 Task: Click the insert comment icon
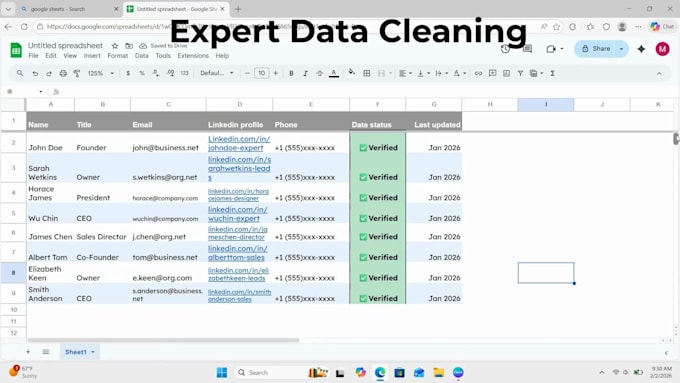point(493,73)
